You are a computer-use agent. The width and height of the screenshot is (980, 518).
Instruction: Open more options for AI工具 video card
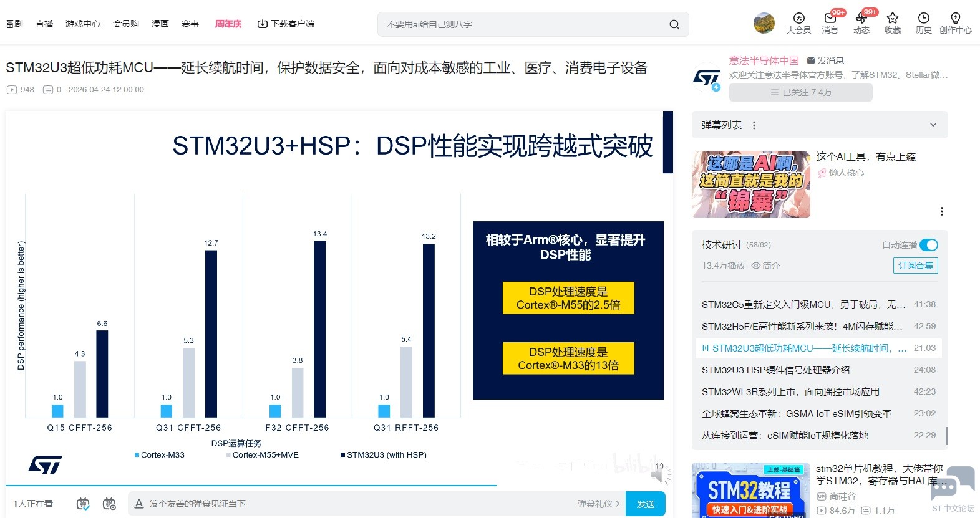point(942,211)
